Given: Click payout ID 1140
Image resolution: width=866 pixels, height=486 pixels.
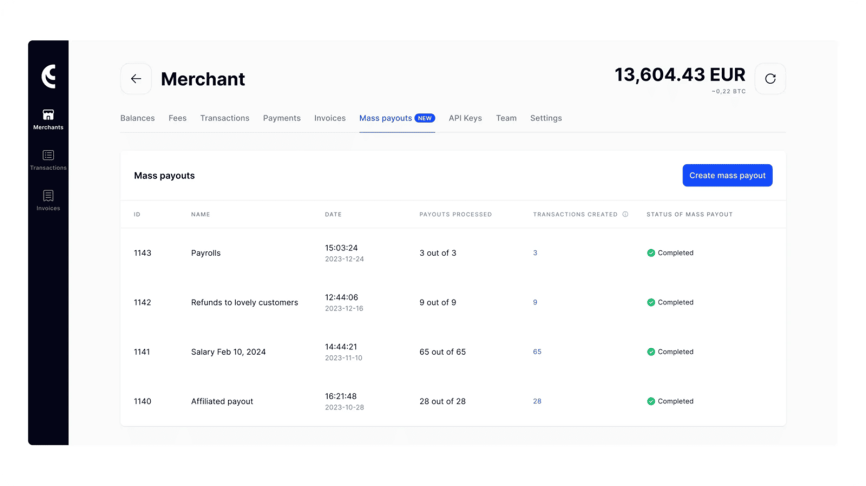Looking at the screenshot, I should point(142,402).
